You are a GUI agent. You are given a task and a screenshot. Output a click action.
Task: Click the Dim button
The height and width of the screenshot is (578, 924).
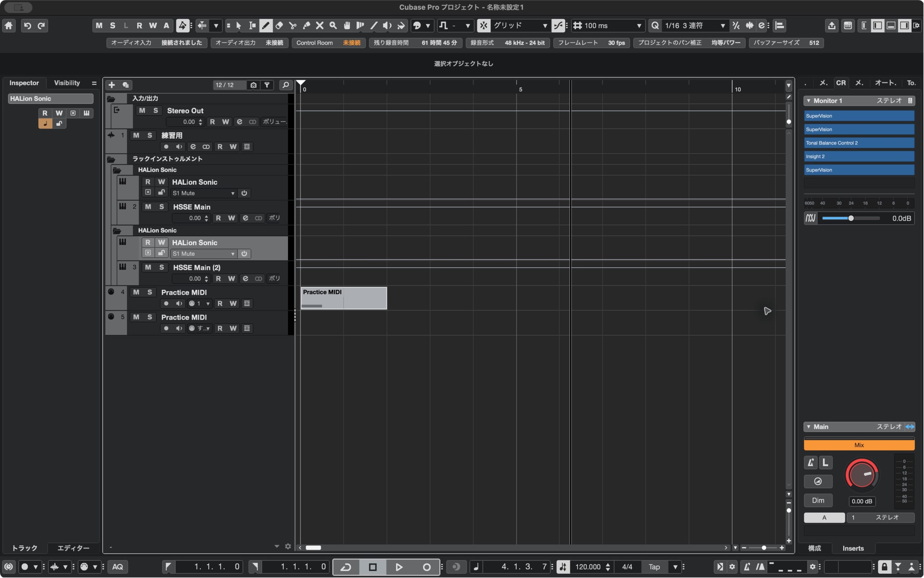pyautogui.click(x=818, y=501)
